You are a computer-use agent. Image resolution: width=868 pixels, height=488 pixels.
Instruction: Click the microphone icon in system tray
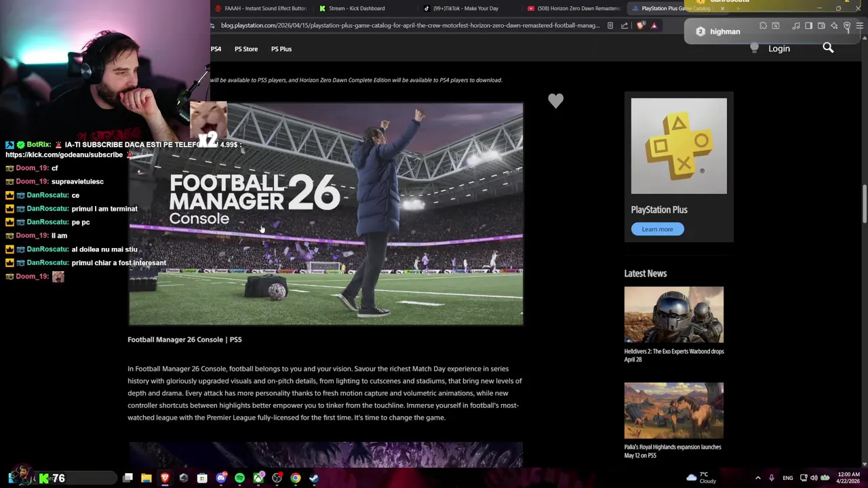pyautogui.click(x=771, y=478)
